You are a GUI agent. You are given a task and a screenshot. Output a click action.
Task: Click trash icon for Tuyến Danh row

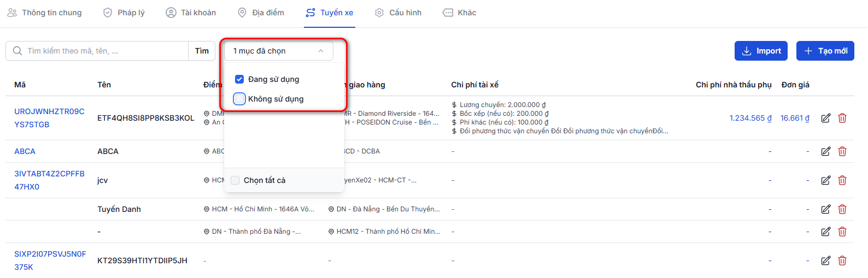pyautogui.click(x=842, y=209)
